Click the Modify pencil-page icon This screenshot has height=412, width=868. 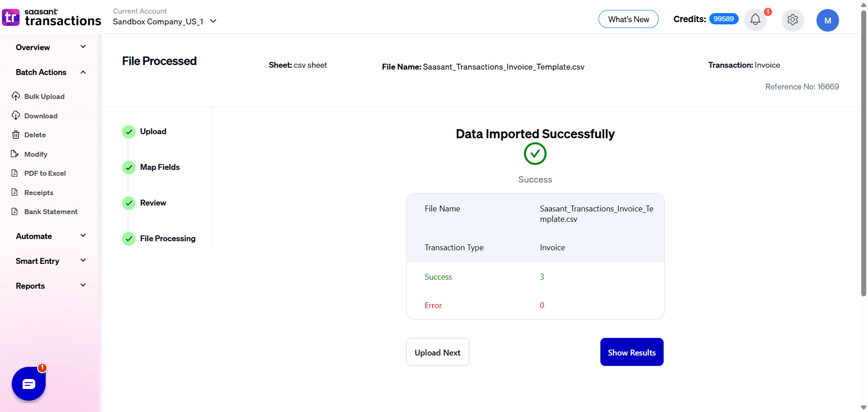point(15,154)
